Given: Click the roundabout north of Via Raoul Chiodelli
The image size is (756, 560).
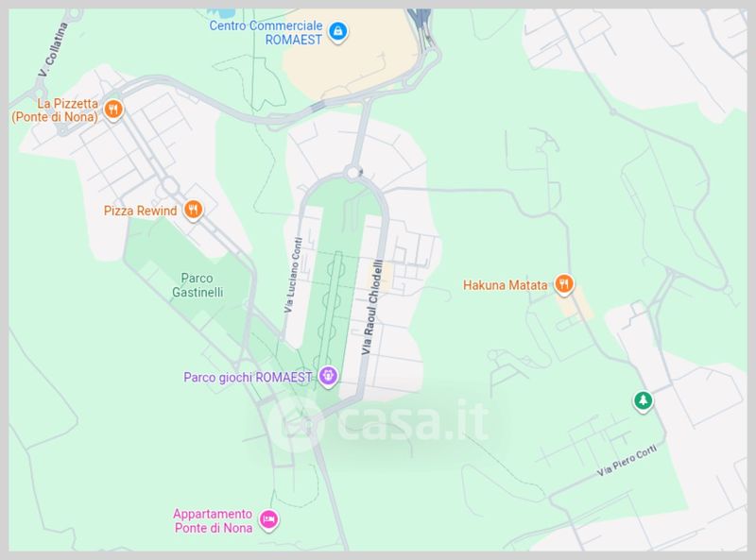Looking at the screenshot, I should [x=353, y=172].
